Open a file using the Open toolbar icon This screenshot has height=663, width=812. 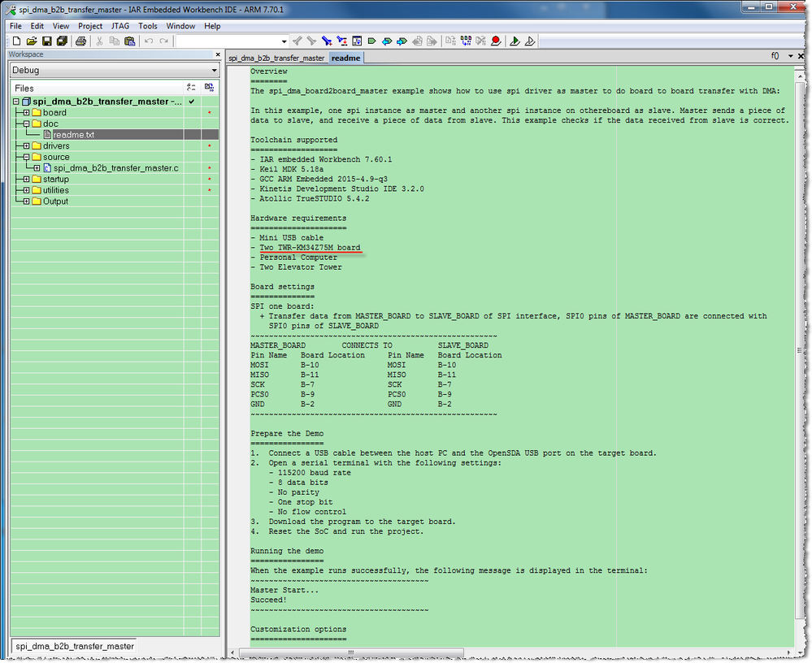click(x=32, y=41)
